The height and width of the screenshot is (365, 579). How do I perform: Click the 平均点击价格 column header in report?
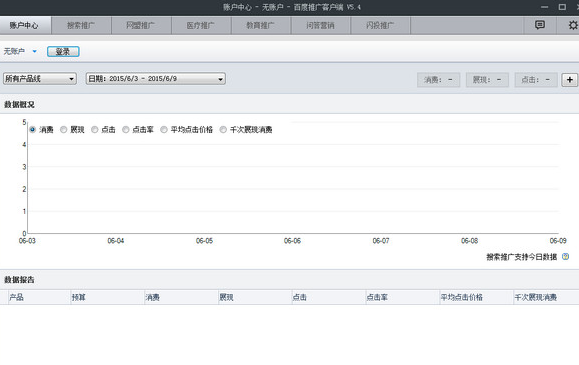(x=476, y=297)
